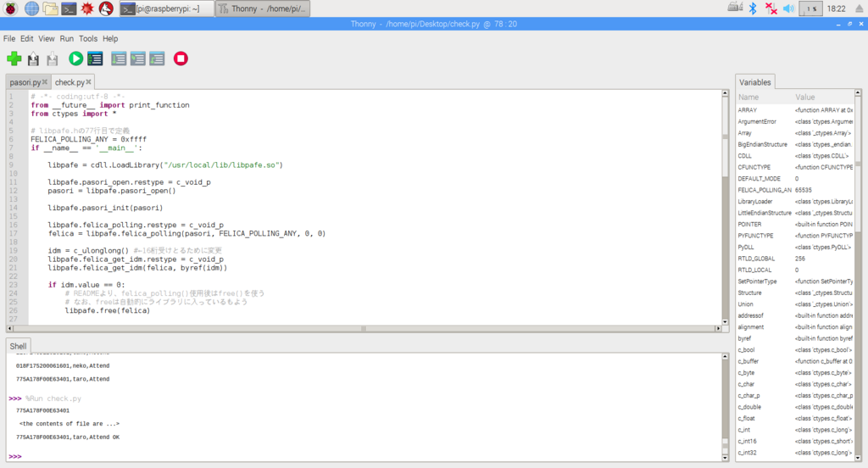This screenshot has height=468, width=868.
Task: Click the Step out toolbar icon
Action: point(157,58)
